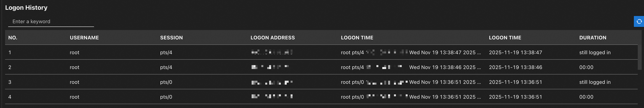
Task: Click the DURATION column header
Action: coord(593,37)
